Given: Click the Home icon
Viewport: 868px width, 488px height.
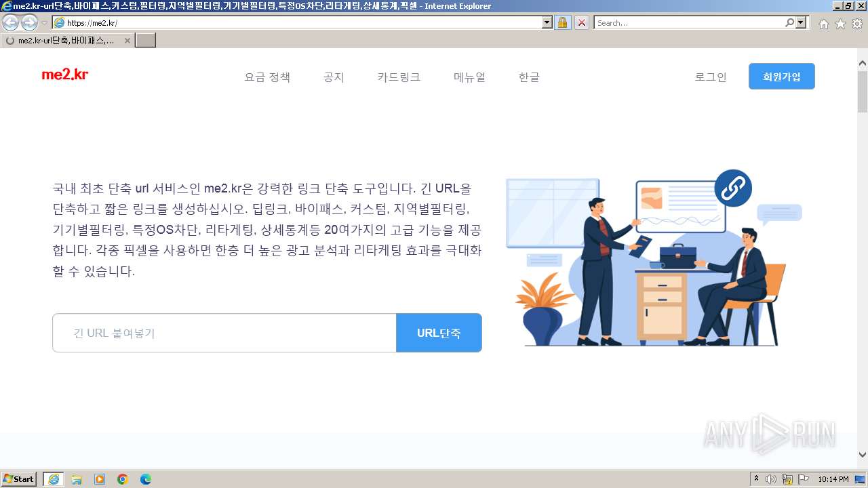Looking at the screenshot, I should point(824,24).
